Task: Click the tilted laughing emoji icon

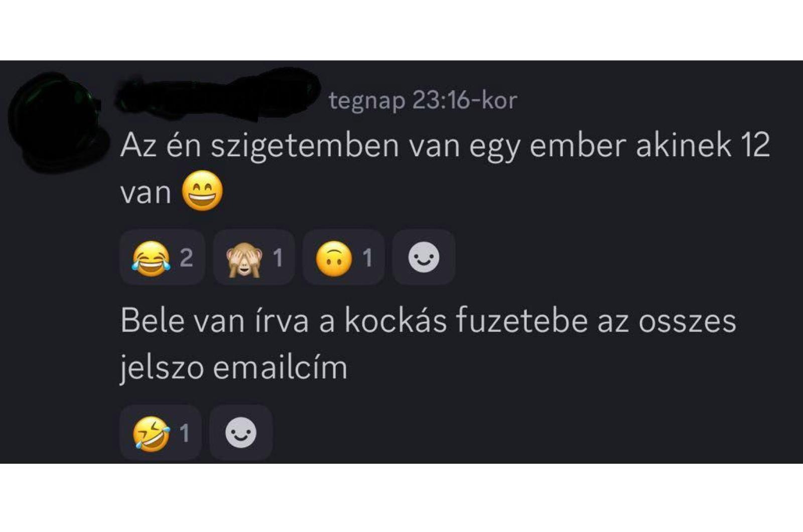Action: pyautogui.click(x=151, y=433)
